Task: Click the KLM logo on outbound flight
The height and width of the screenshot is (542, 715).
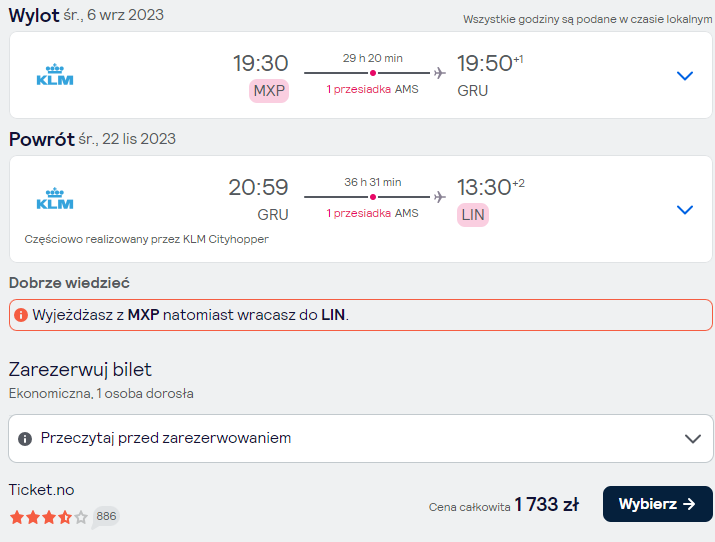Action: 55,75
